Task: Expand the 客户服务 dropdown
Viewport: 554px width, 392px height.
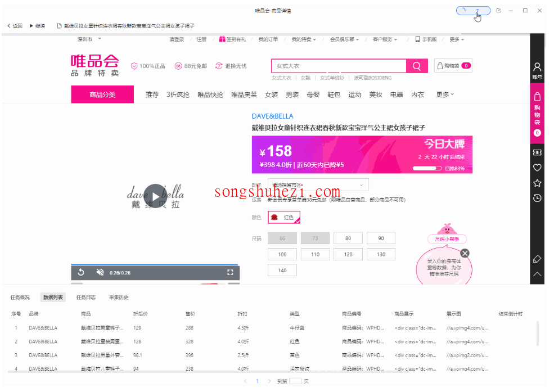Action: tap(385, 39)
